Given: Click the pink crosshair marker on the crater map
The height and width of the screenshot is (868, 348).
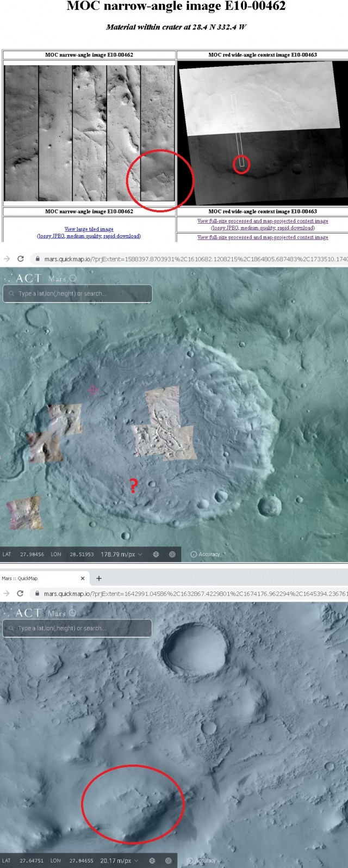Looking at the screenshot, I should point(93,390).
